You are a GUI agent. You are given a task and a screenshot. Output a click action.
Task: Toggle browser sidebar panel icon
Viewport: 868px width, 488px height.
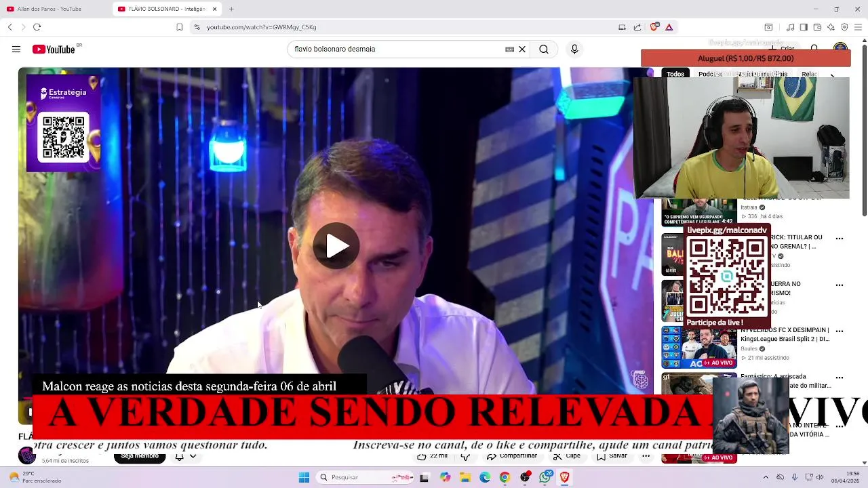pos(804,27)
